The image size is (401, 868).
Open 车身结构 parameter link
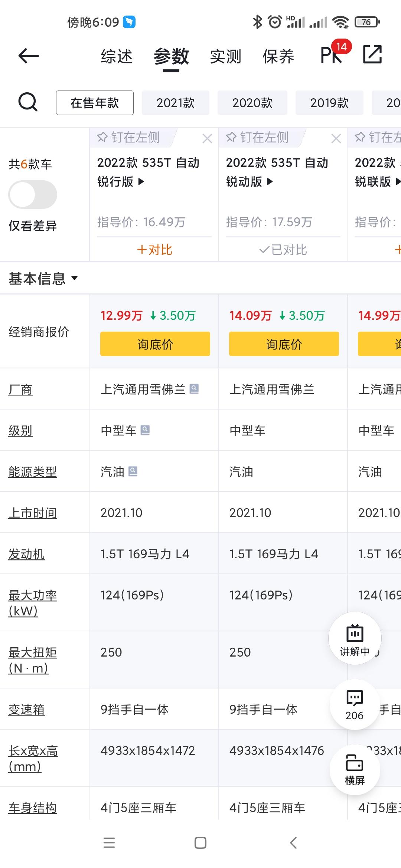(33, 808)
